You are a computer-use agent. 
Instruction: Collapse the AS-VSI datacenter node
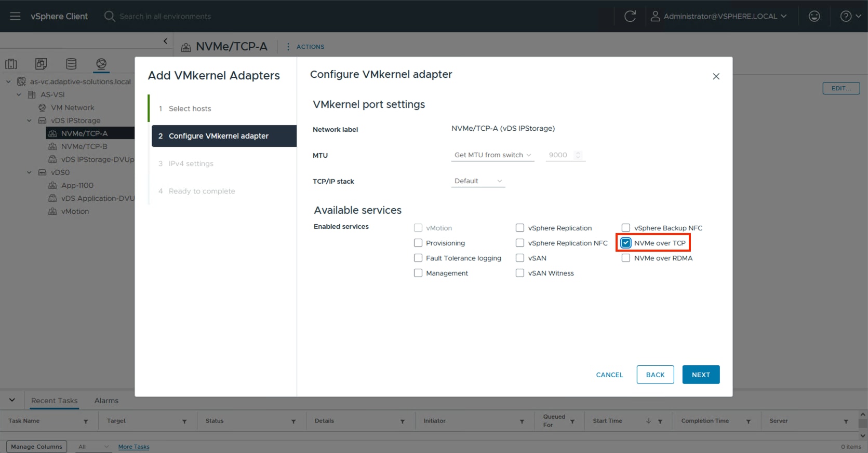click(x=19, y=94)
